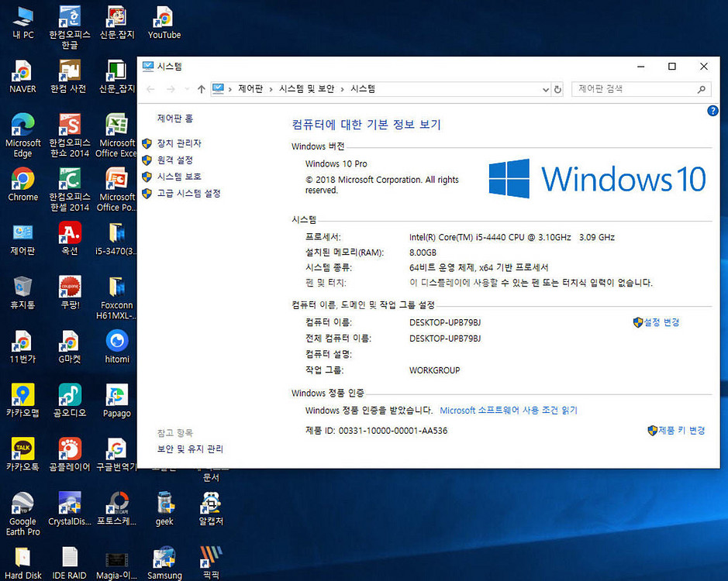
Task: Open the 한컴오피스 한글 desktop shortcut
Action: (x=70, y=27)
